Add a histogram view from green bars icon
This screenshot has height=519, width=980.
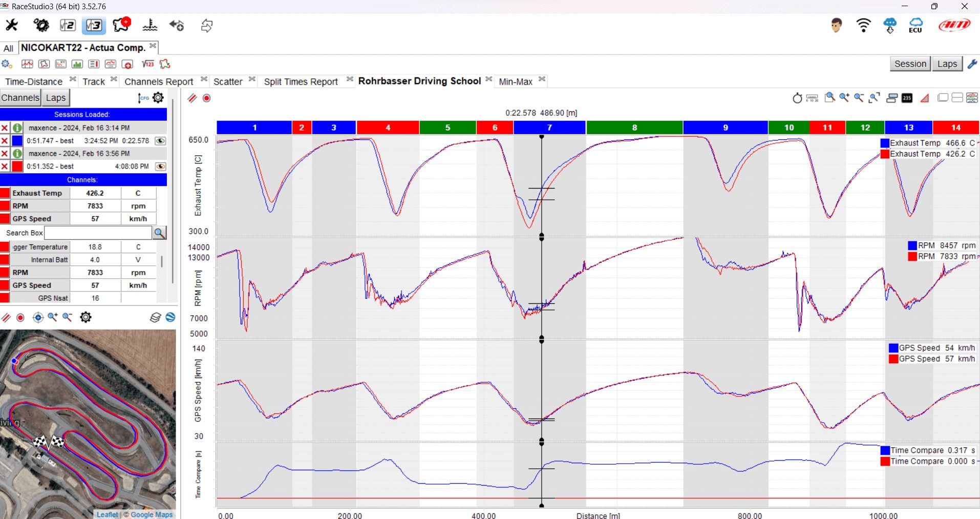pyautogui.click(x=77, y=64)
